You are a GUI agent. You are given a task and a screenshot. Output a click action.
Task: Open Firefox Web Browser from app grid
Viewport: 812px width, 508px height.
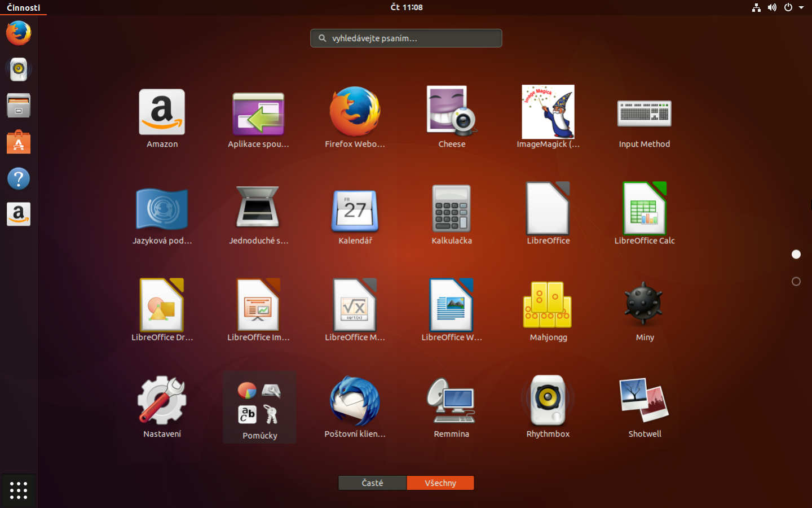click(355, 117)
